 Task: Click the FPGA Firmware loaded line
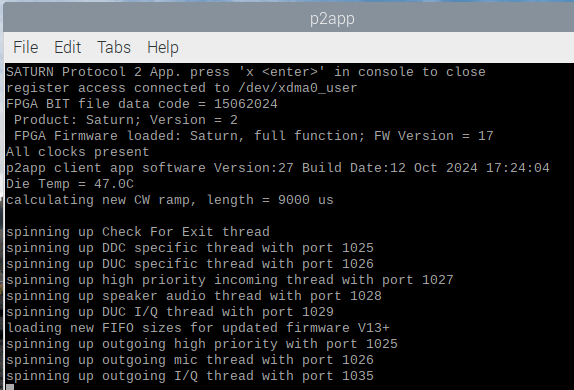(x=254, y=136)
